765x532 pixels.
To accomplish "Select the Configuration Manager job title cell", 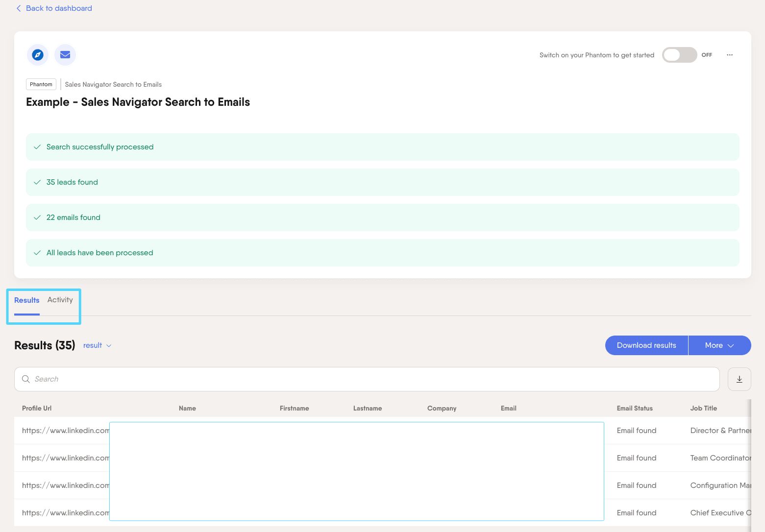I will [720, 485].
